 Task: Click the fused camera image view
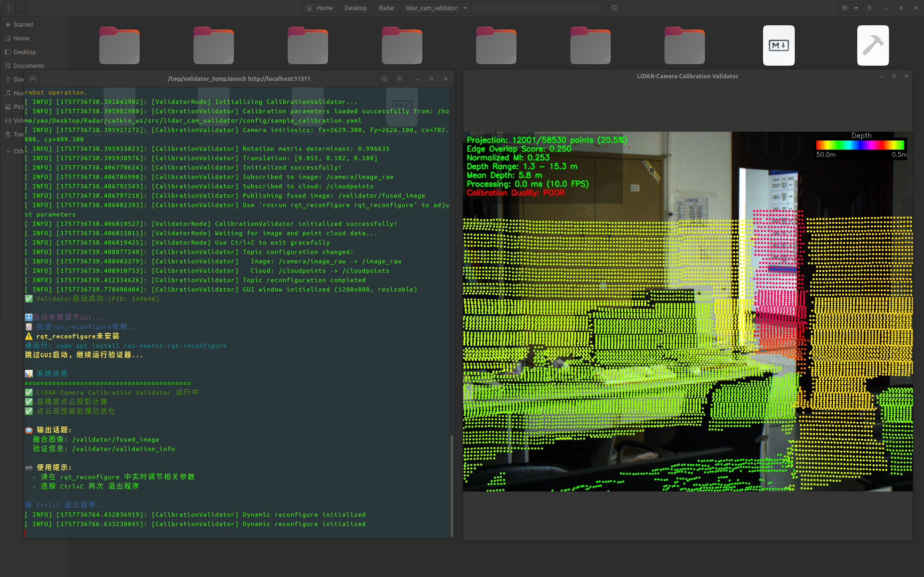click(x=687, y=311)
